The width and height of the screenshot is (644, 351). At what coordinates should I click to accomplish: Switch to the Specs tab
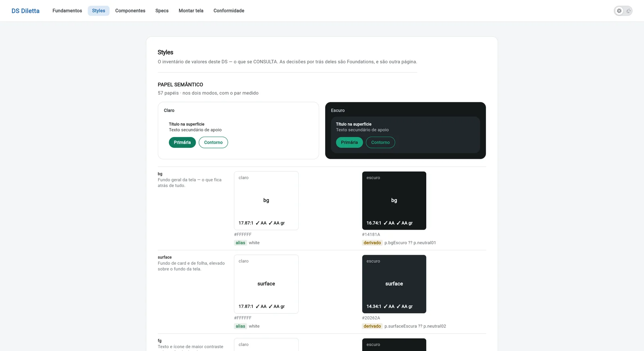tap(162, 11)
